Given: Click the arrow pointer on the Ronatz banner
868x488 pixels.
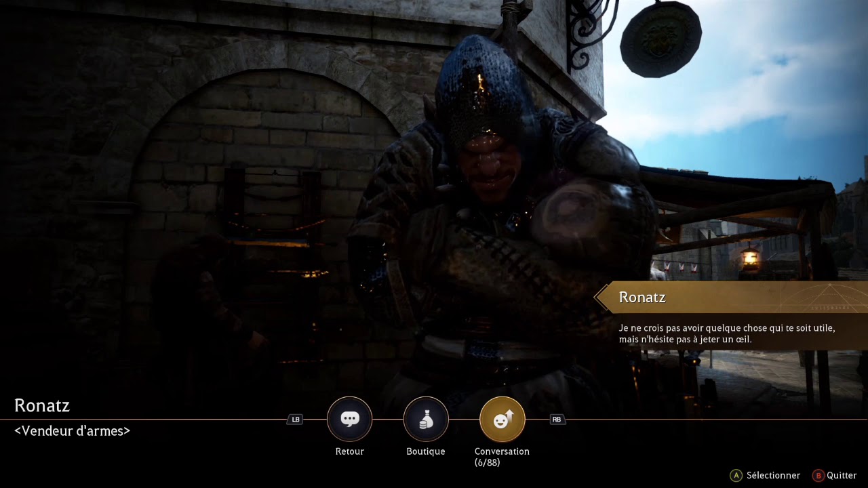Looking at the screenshot, I should point(601,298).
